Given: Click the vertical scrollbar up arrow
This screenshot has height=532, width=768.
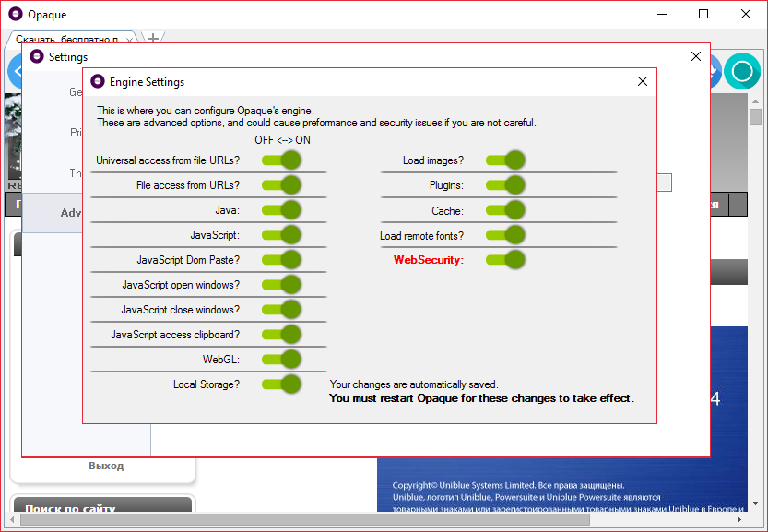Looking at the screenshot, I should tap(755, 100).
